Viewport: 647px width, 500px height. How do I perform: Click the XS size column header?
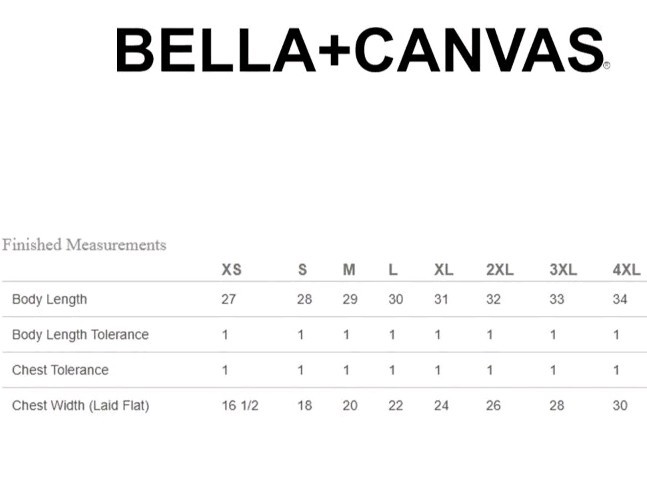tap(231, 270)
